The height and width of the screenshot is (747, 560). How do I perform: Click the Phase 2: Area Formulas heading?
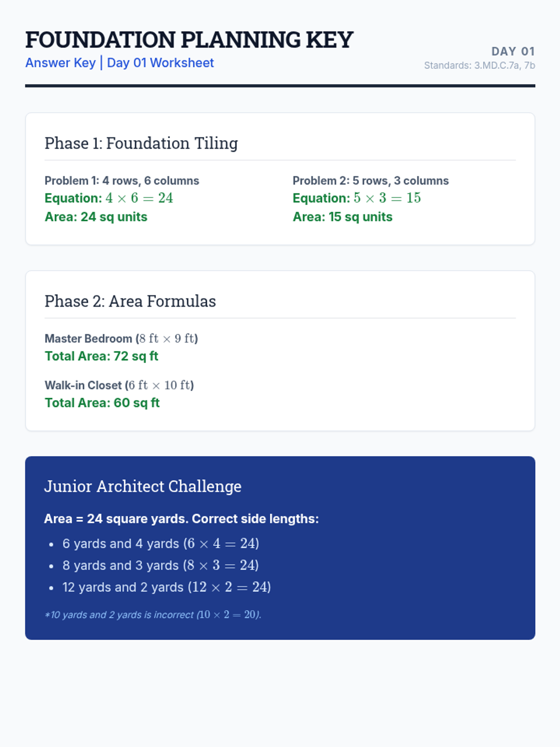tap(130, 302)
